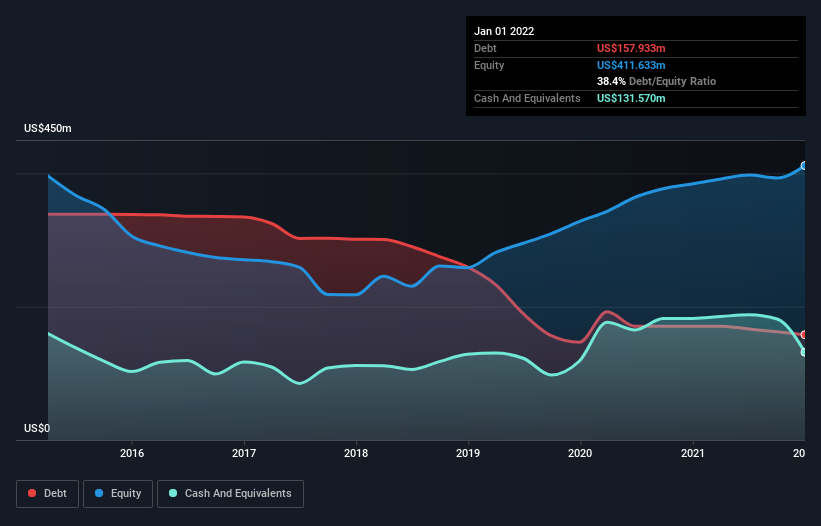The width and height of the screenshot is (821, 526).
Task: Toggle Cash And Equivalents legend button
Action: (230, 494)
